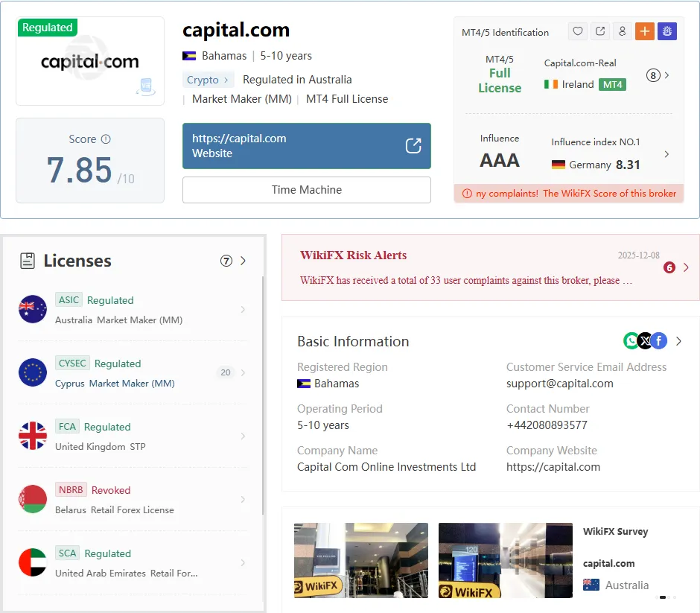Click the support@capital.com email
Viewport: 700px width, 613px height.
[x=560, y=384]
